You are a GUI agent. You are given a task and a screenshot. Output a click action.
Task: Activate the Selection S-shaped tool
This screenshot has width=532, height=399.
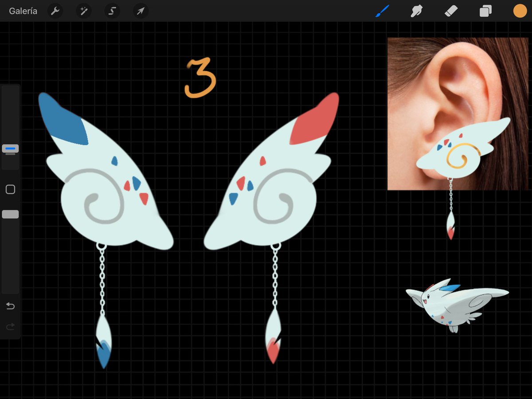(x=112, y=11)
